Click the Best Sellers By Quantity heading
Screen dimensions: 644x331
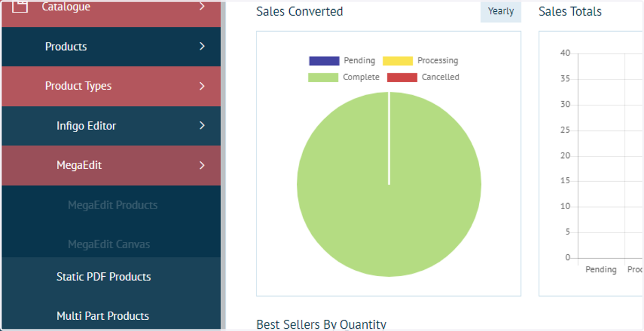(321, 324)
